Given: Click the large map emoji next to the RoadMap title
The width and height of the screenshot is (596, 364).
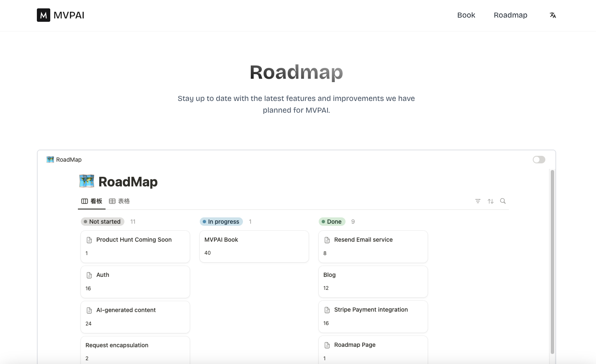Looking at the screenshot, I should [x=87, y=181].
